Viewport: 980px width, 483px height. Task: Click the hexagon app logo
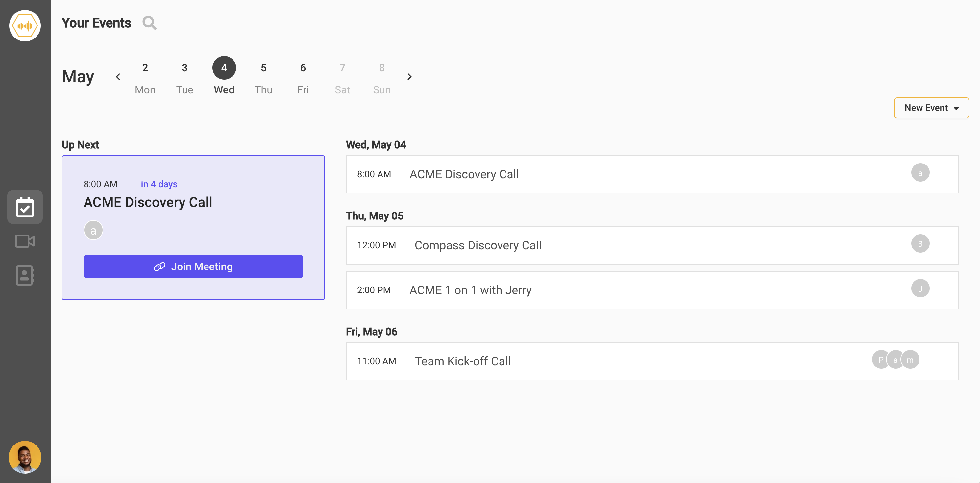coord(25,26)
